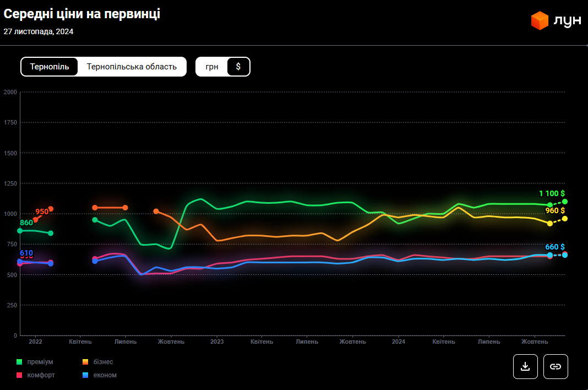The height and width of the screenshot is (390, 588).
Task: Select the Тернопіль city tab
Action: point(50,67)
